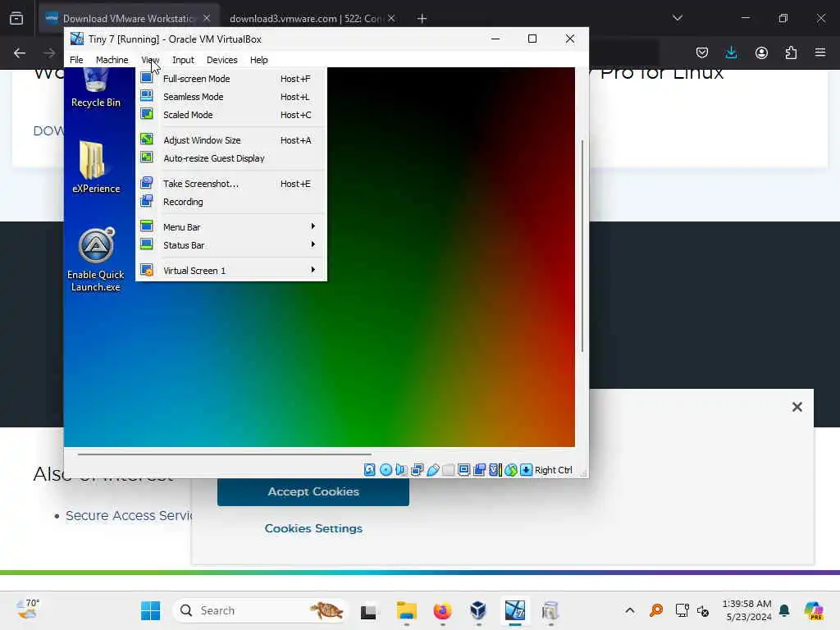
Task: Open Copilot preview icon in taskbar
Action: coord(814,610)
